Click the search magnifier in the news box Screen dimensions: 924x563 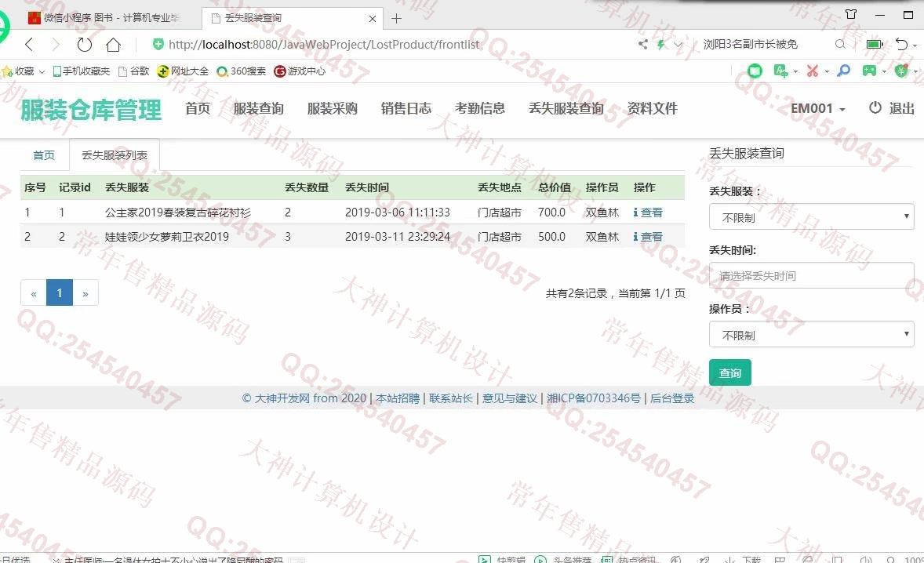click(x=840, y=45)
